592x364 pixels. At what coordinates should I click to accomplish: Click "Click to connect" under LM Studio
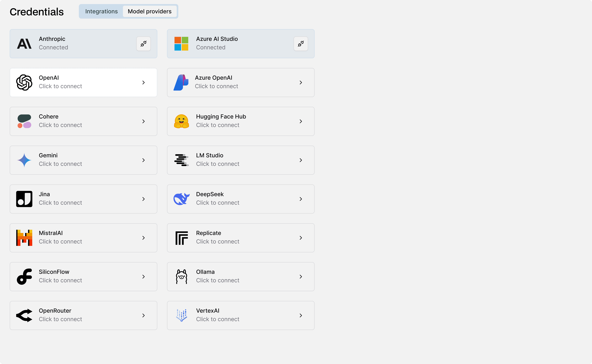tap(218, 164)
